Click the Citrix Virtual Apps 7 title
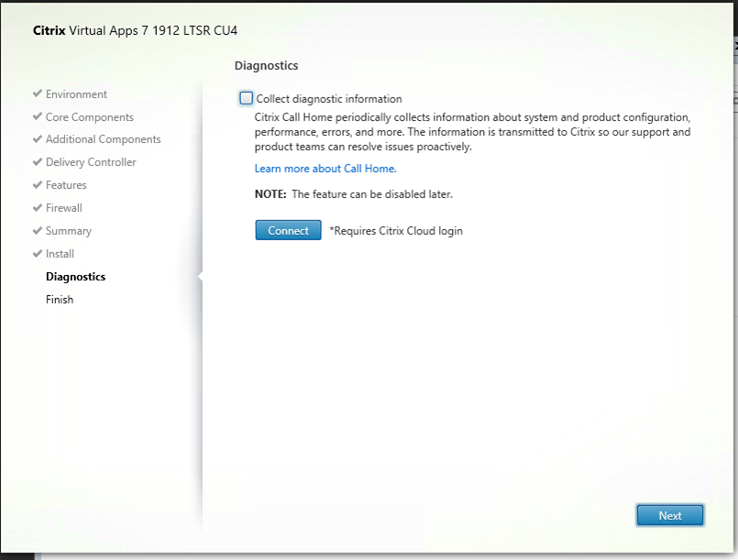The image size is (738, 560). 135,30
